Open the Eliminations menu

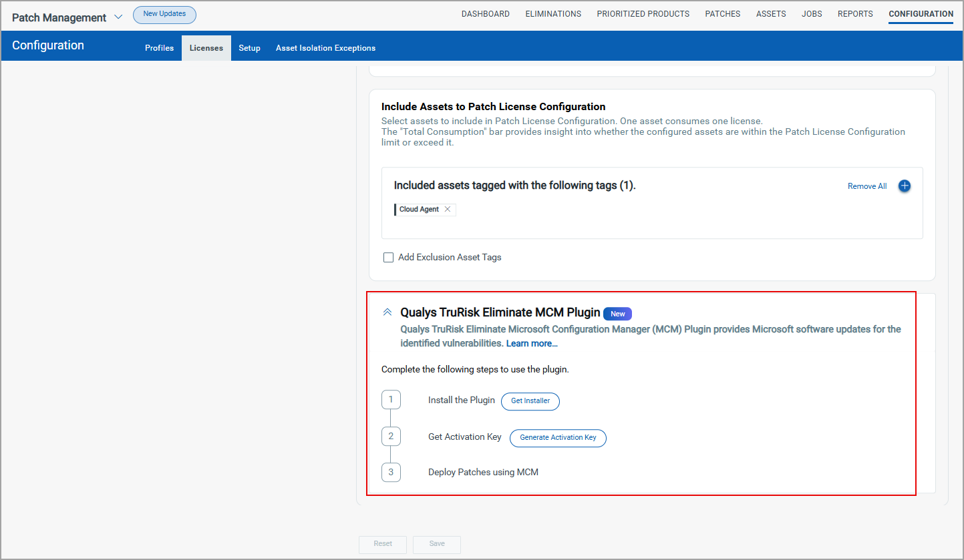[553, 14]
